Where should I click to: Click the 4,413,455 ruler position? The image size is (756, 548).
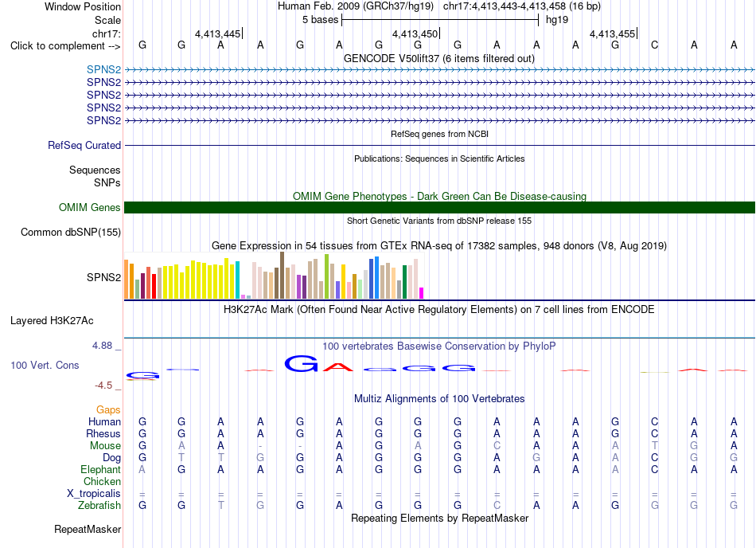tap(612, 33)
